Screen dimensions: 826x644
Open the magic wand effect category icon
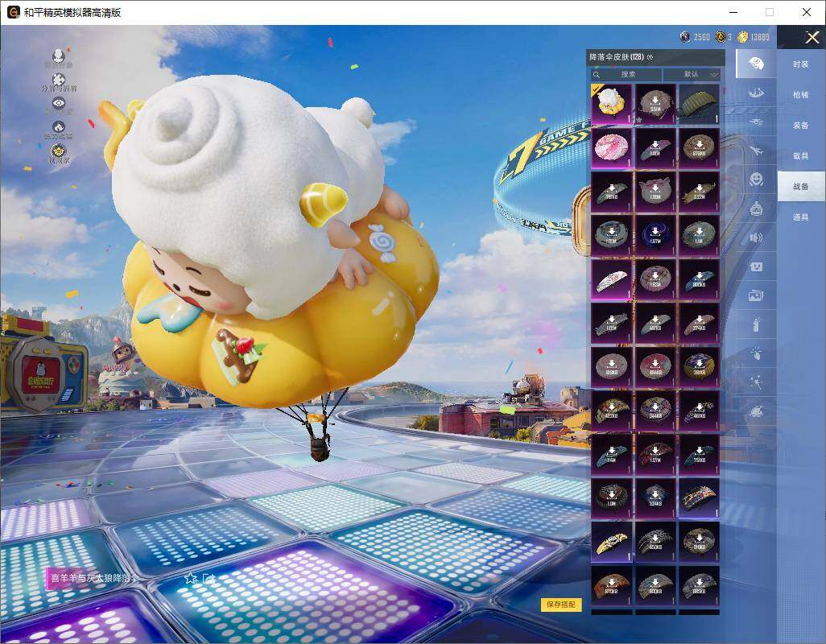(x=756, y=382)
